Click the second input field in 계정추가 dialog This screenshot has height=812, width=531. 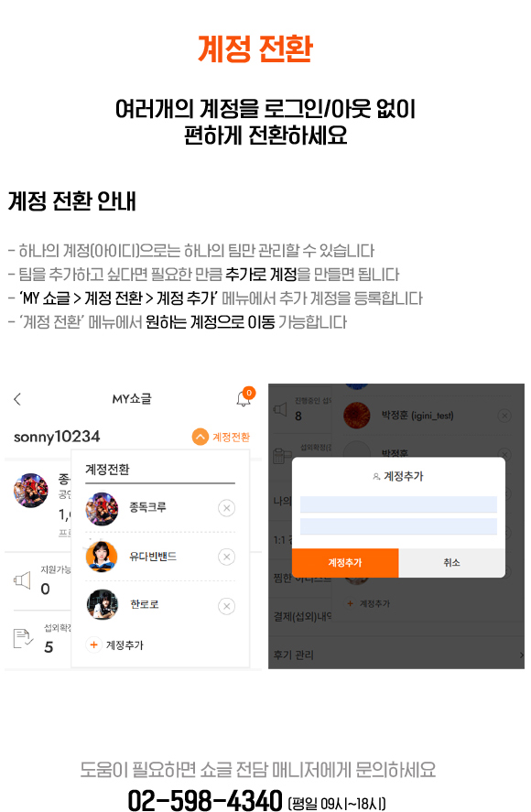point(398,526)
